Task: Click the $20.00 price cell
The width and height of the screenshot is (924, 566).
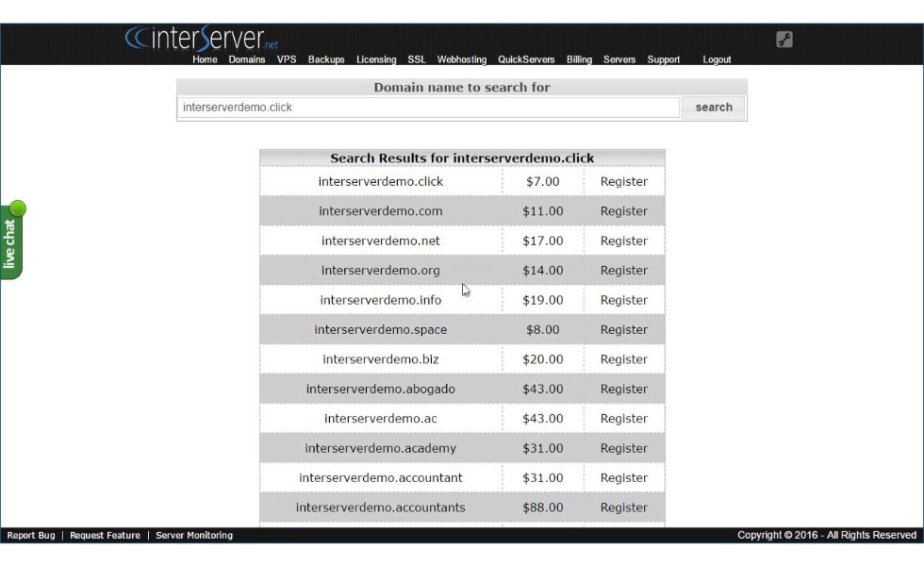Action: coord(543,359)
